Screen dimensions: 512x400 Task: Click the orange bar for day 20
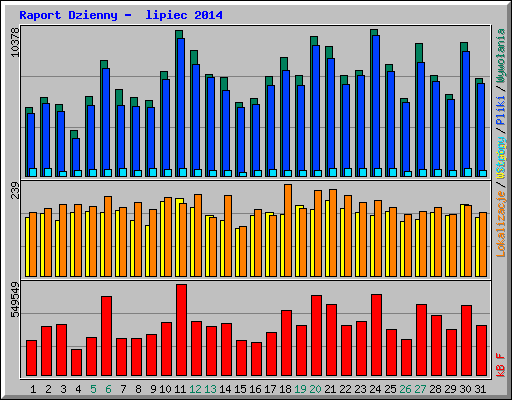pyautogui.click(x=318, y=233)
